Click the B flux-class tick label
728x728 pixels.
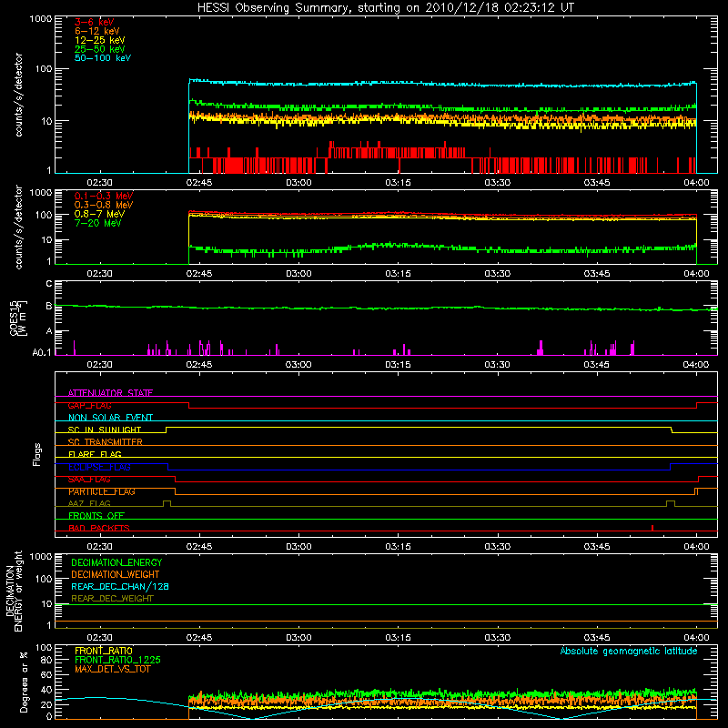[49, 306]
